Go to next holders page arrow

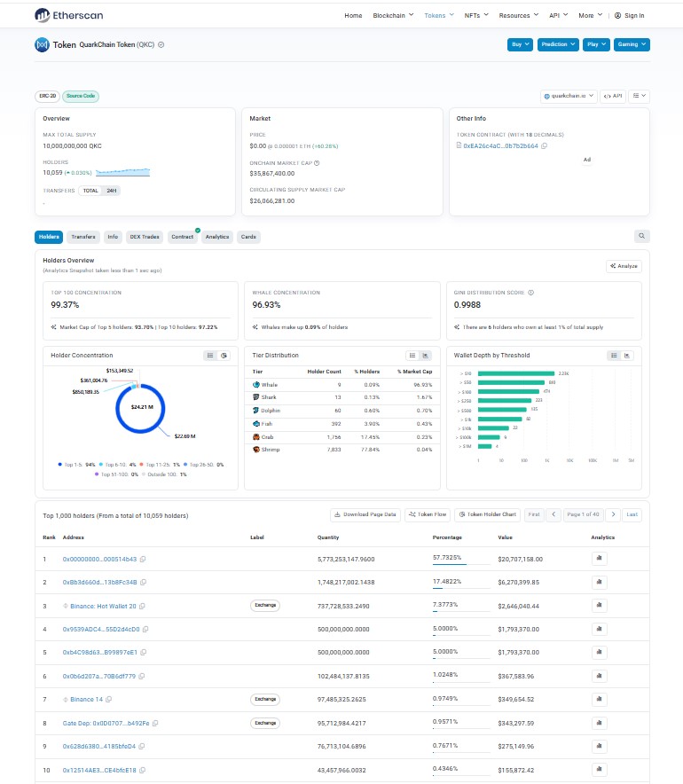[x=613, y=514]
